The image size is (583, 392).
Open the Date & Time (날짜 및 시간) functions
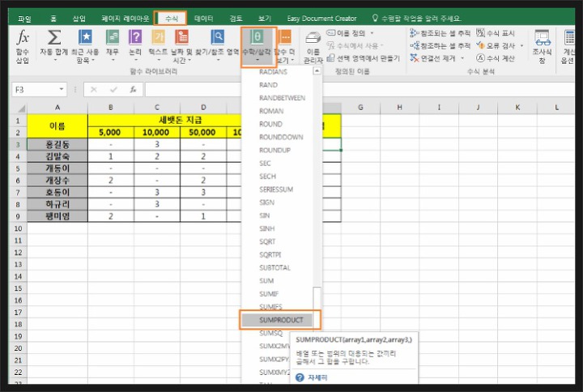coord(182,46)
